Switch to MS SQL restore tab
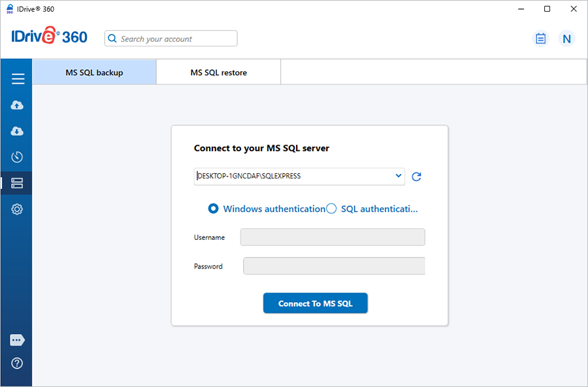 [x=218, y=73]
